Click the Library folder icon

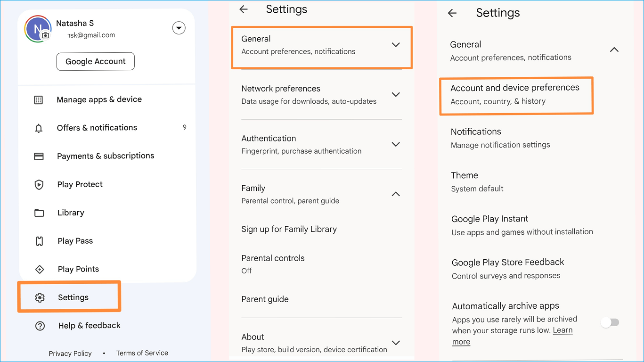tap(39, 213)
